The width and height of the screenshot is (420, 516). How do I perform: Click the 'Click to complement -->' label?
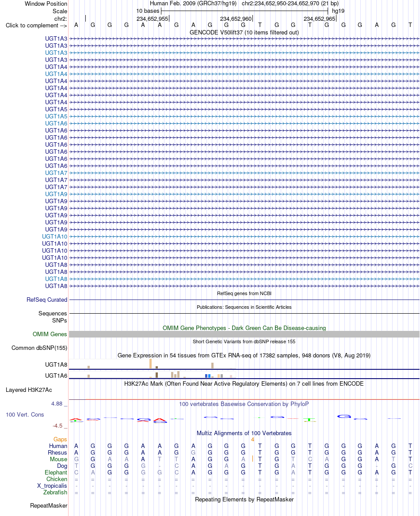click(36, 25)
